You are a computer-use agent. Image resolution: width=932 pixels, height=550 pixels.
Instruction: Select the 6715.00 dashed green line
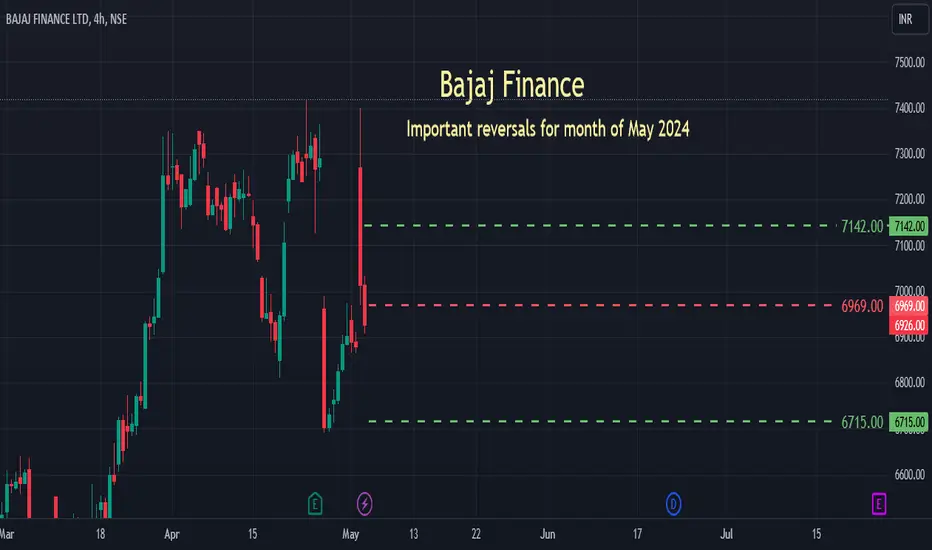click(599, 422)
